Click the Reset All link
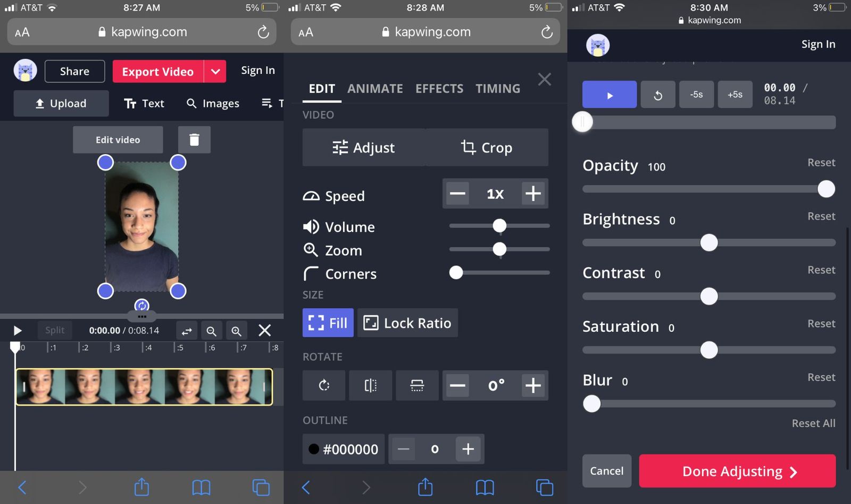The width and height of the screenshot is (851, 504). [x=813, y=423]
